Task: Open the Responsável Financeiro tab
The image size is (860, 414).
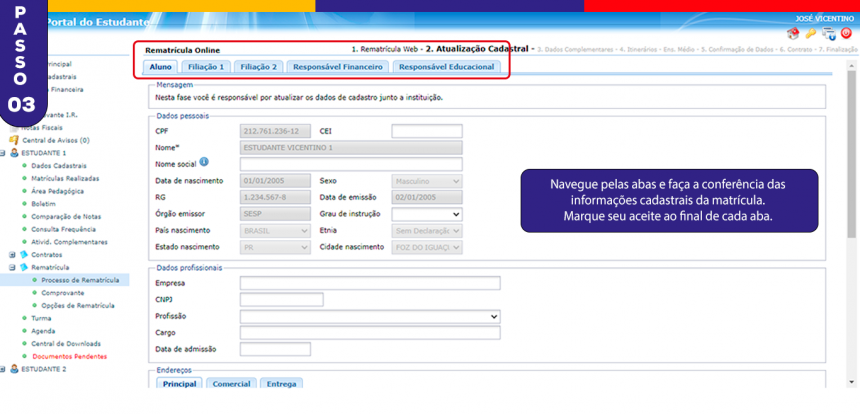Action: pyautogui.click(x=337, y=67)
